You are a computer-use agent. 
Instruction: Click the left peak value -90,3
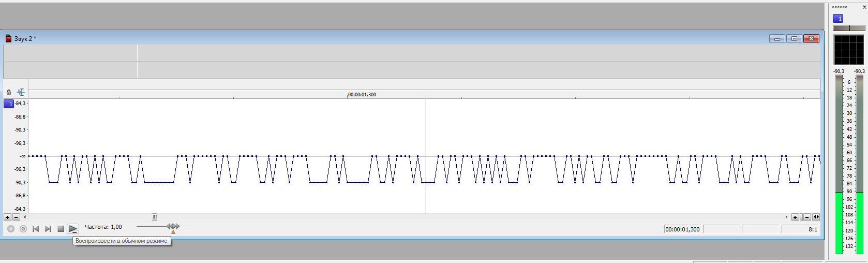click(839, 71)
